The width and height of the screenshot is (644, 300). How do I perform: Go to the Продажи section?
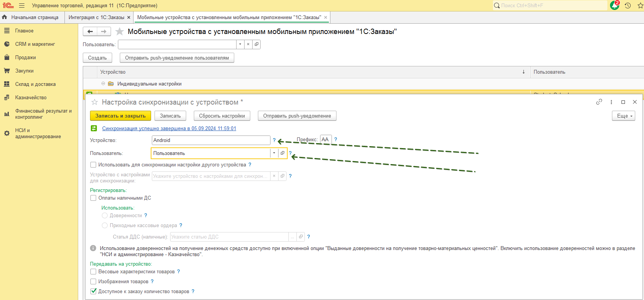pyautogui.click(x=26, y=58)
